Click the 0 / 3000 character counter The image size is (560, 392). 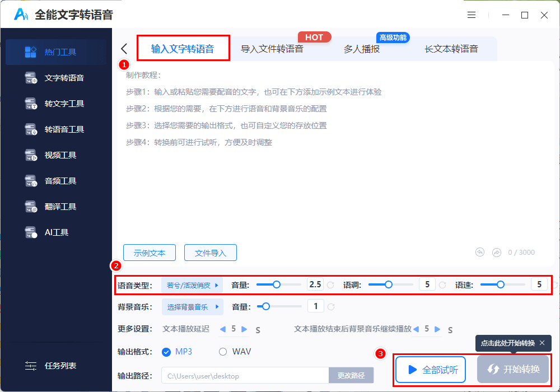[521, 253]
